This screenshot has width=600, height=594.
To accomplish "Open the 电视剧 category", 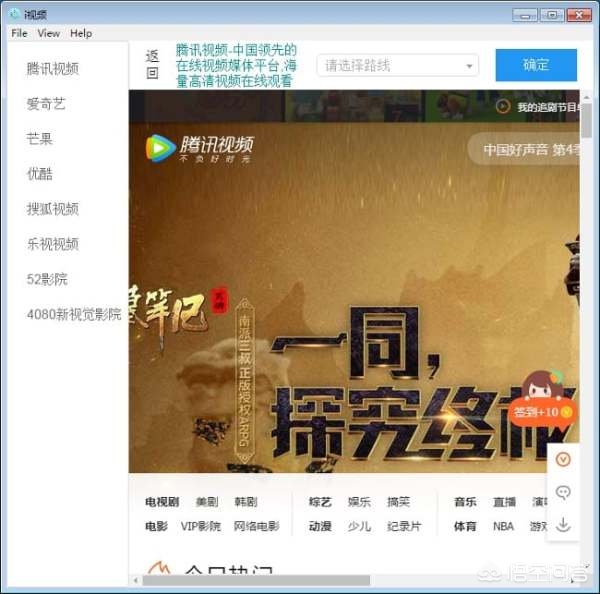I will pyautogui.click(x=162, y=502).
